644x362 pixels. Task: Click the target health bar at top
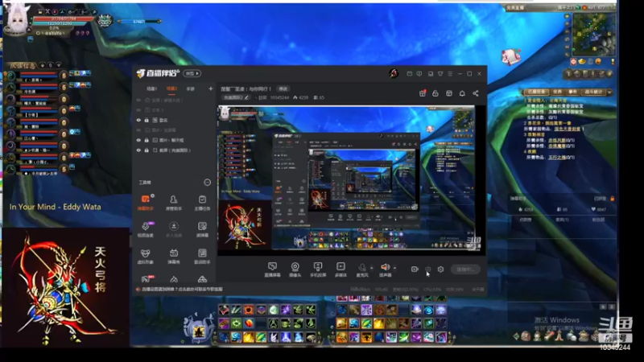point(140,22)
